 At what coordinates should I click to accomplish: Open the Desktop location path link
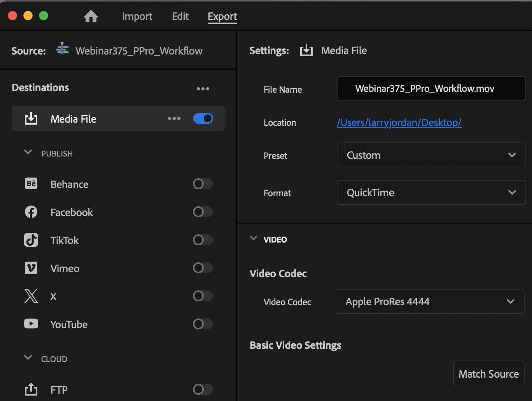click(399, 123)
